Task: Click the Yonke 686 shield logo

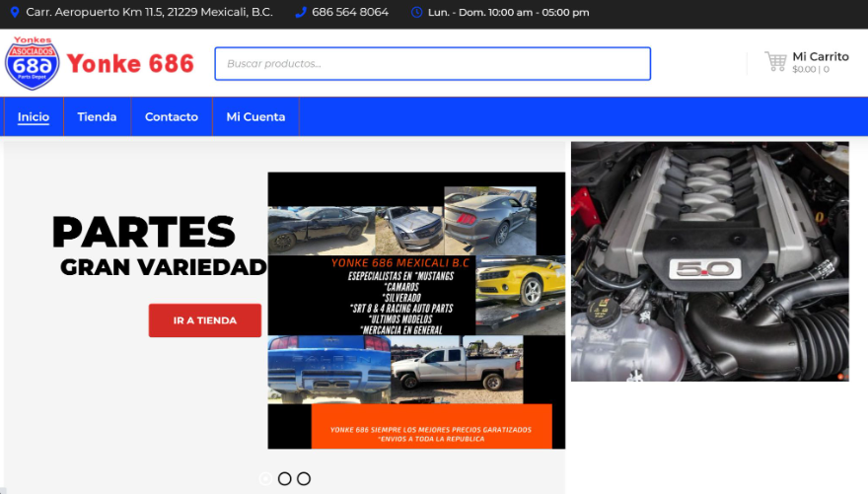Action: point(33,63)
